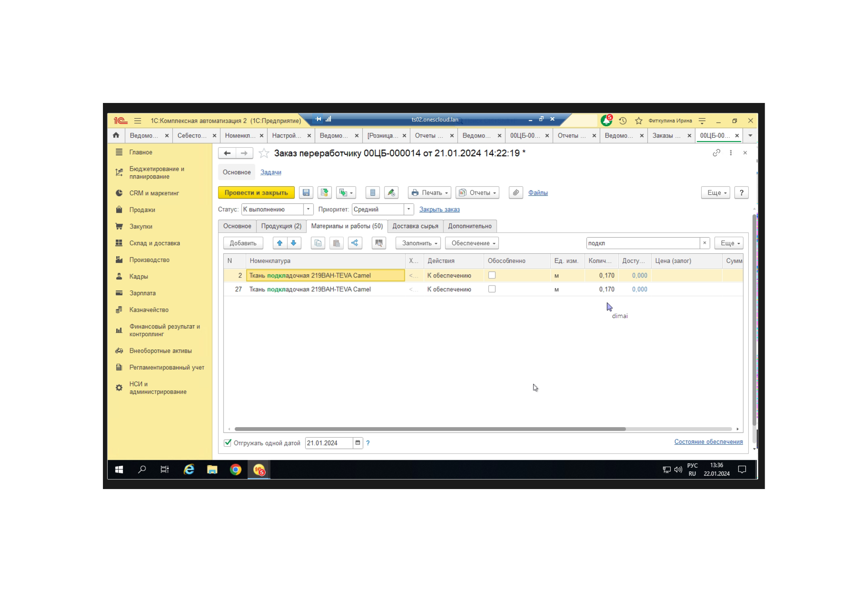Click the barcode scanner icon in table toolbar
868x592 pixels.
coord(378,243)
